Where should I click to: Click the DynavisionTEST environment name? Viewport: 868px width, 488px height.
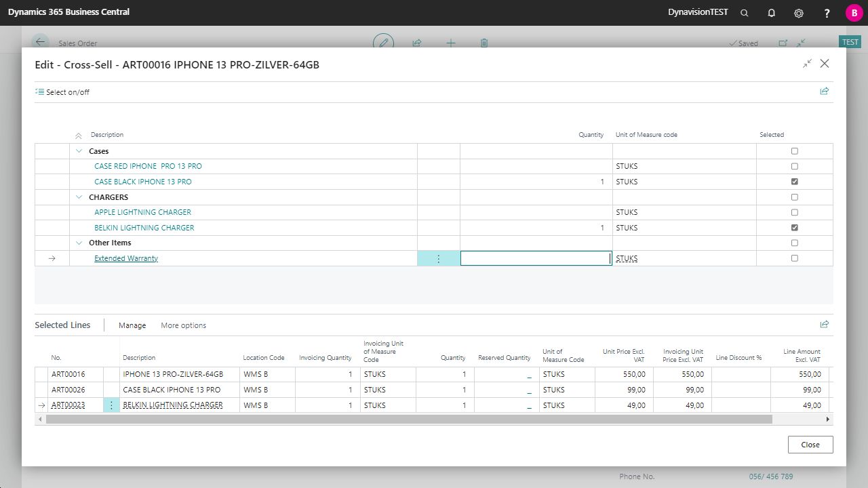coord(698,12)
